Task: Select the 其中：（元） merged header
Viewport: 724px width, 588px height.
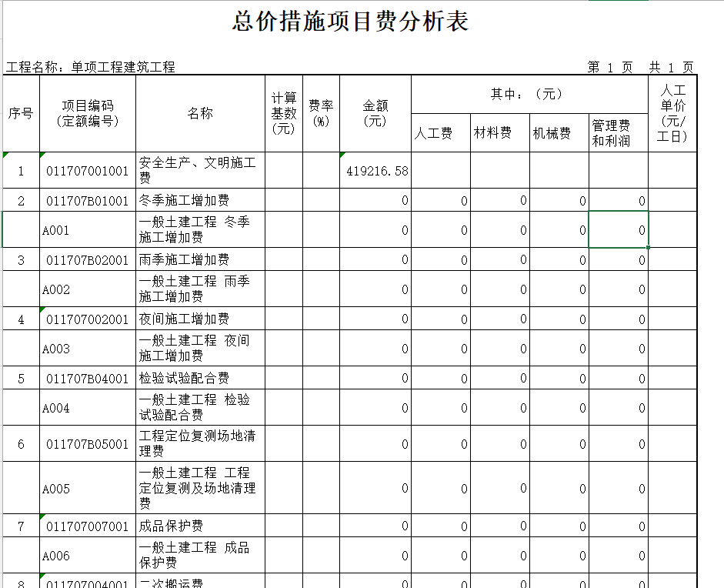Action: click(529, 94)
